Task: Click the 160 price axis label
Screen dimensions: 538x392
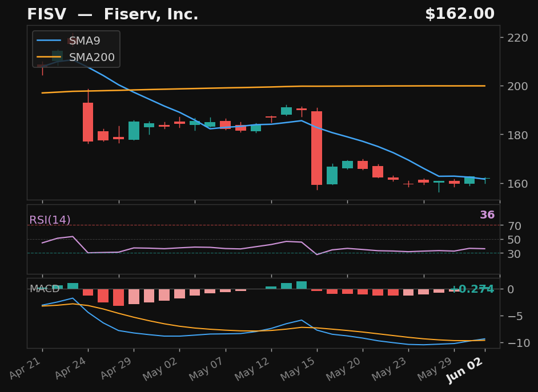Action: (x=518, y=184)
